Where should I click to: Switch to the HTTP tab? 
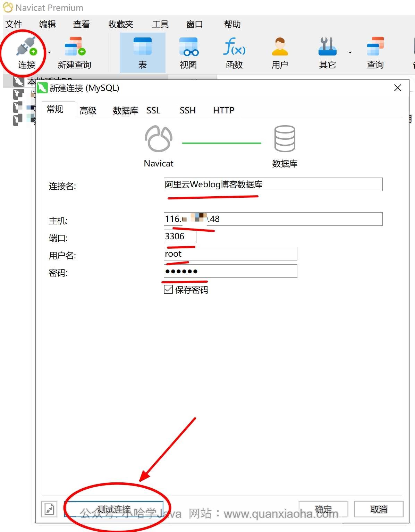(223, 110)
